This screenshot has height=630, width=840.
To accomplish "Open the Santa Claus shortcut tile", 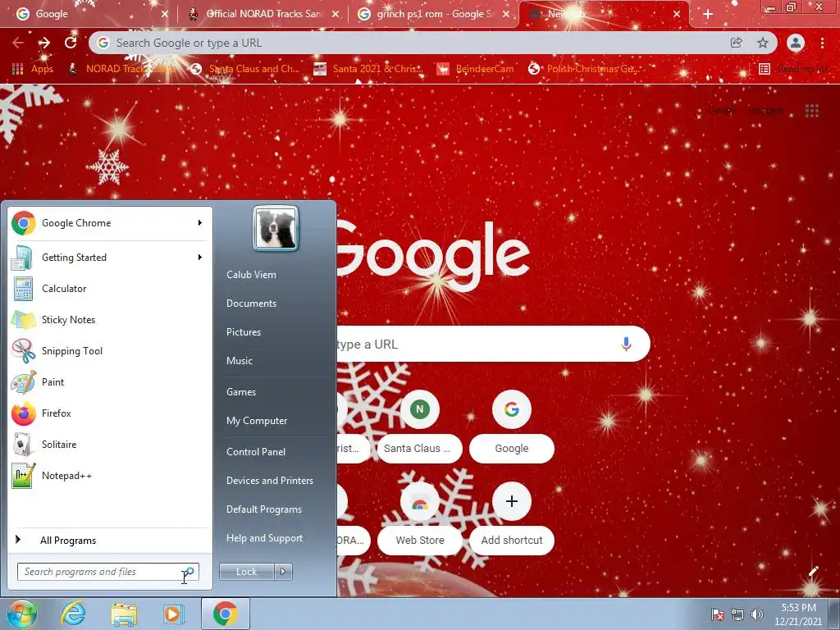I will 419,427.
